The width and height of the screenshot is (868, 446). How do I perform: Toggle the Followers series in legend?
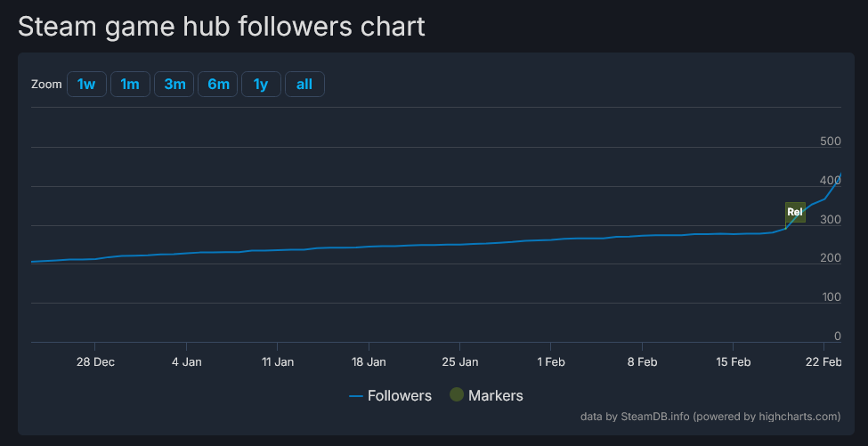400,395
